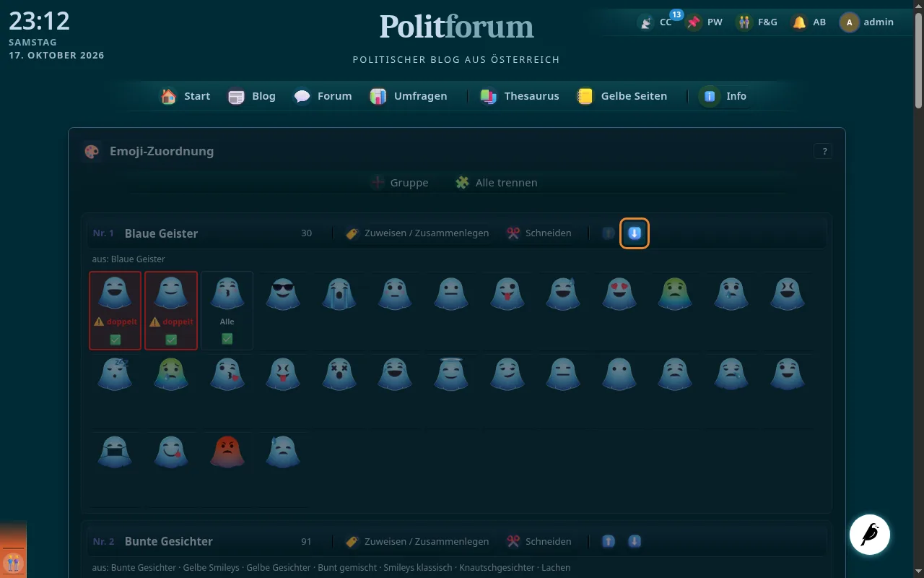Select the red angry ghost emoji
Screen dimensions: 924x578
tap(227, 451)
